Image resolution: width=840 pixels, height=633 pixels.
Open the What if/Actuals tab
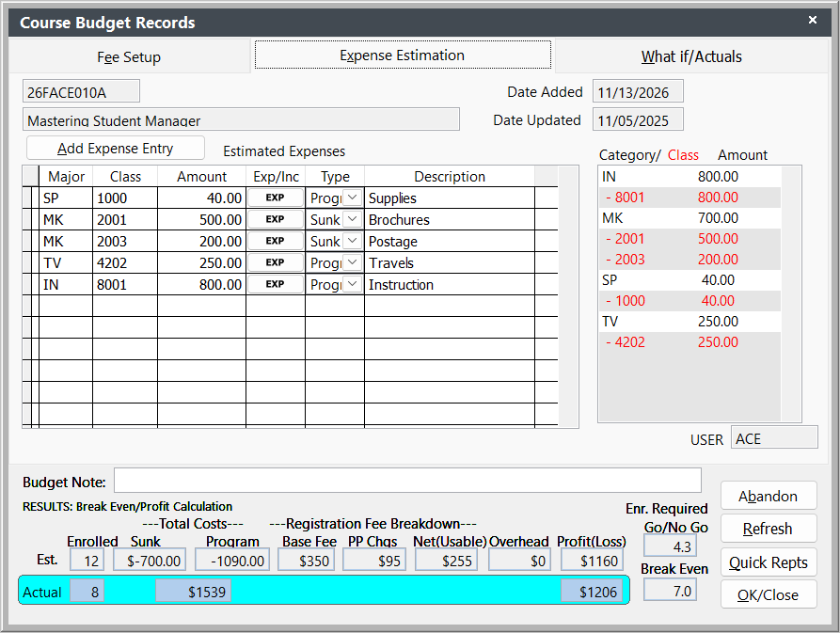click(x=691, y=56)
